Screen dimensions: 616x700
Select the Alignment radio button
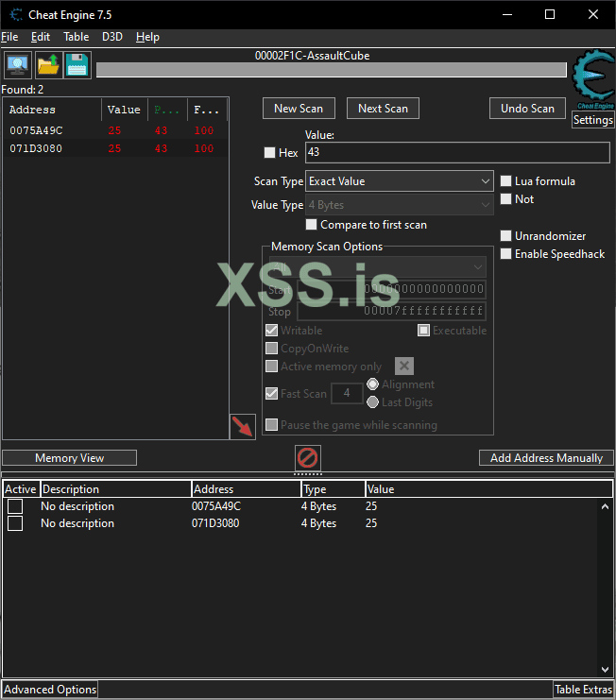tap(373, 384)
